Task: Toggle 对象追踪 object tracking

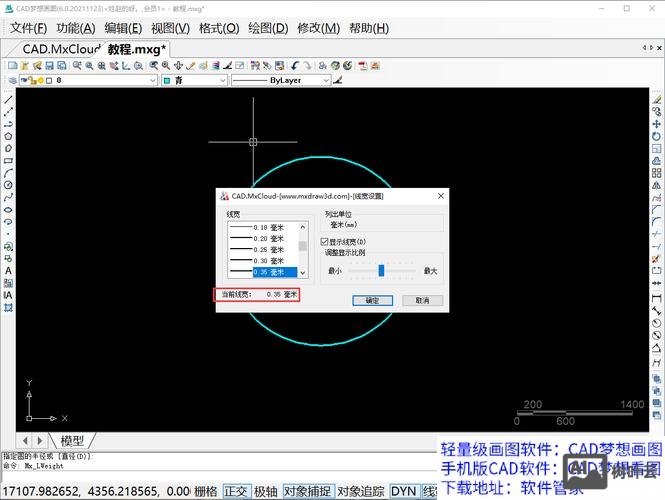Action: pyautogui.click(x=361, y=492)
